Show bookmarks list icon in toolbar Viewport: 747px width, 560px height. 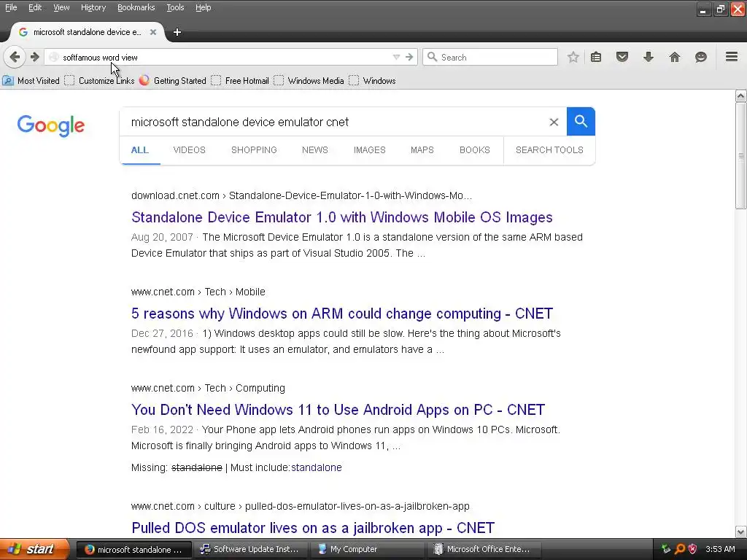tap(596, 57)
